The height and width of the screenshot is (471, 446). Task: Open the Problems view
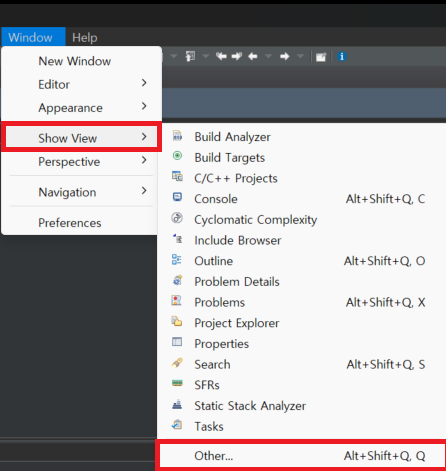point(302,302)
